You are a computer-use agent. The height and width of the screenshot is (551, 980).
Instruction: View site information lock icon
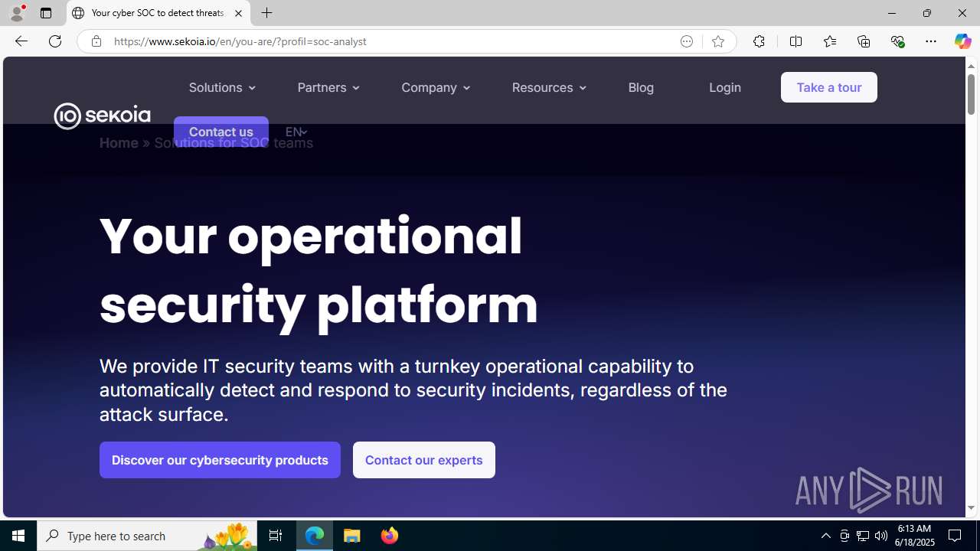pos(96,41)
